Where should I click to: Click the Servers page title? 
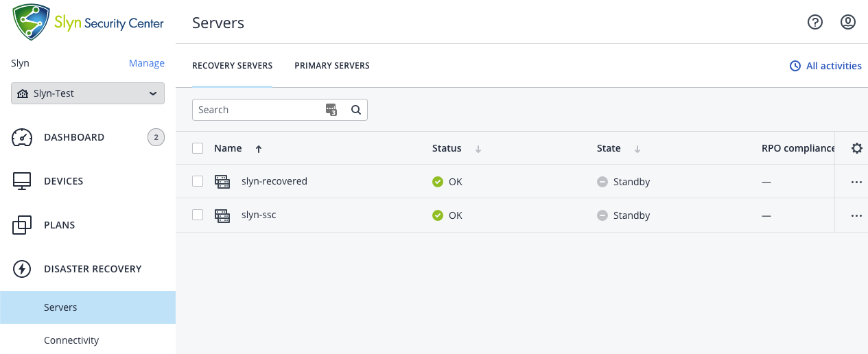point(218,23)
